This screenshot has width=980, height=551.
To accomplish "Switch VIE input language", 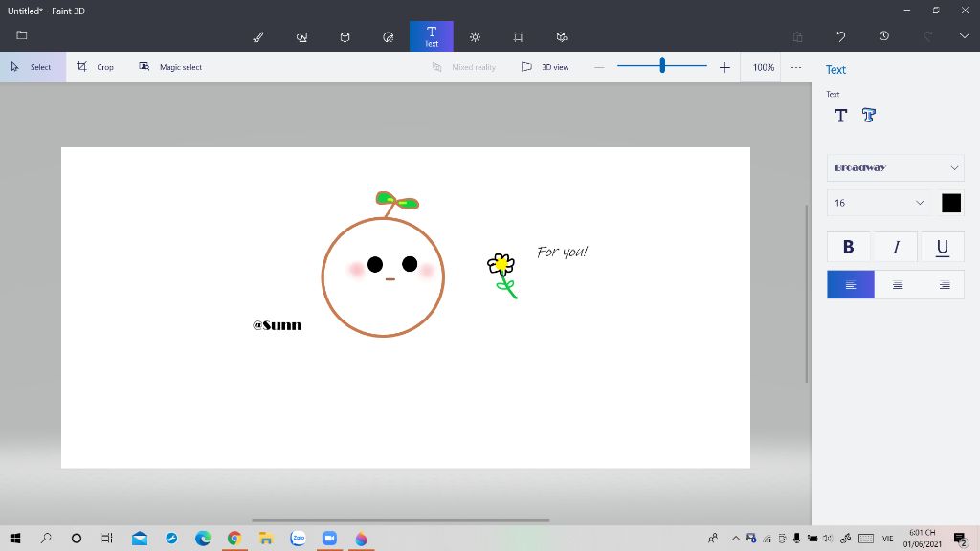I will point(887,538).
